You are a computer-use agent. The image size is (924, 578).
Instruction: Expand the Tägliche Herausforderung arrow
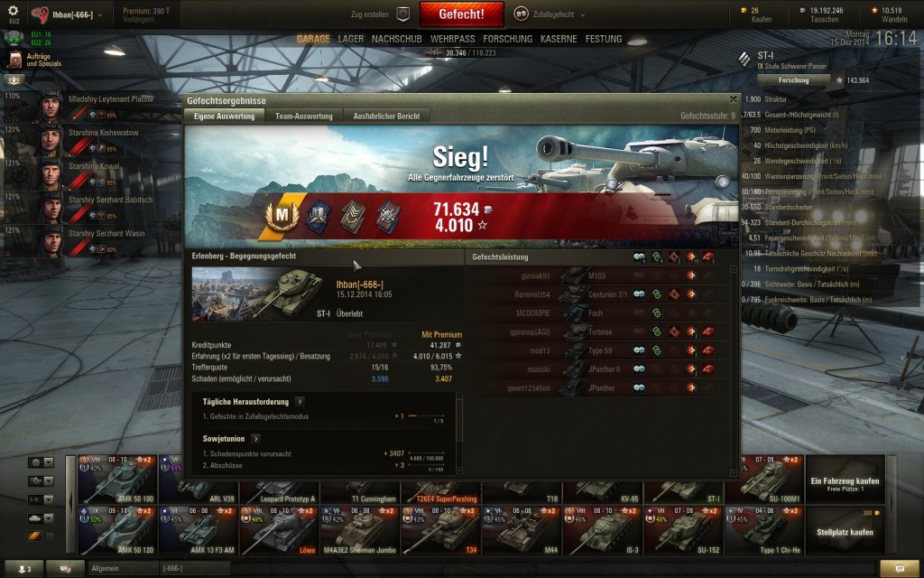pyautogui.click(x=300, y=402)
